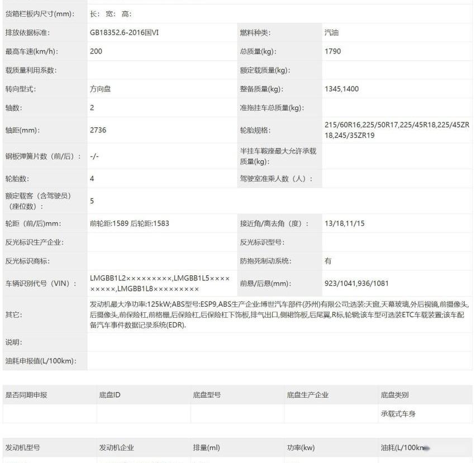Screen dimensions: 476x463
Task: Click the 底盘ID column header
Action: (110, 395)
